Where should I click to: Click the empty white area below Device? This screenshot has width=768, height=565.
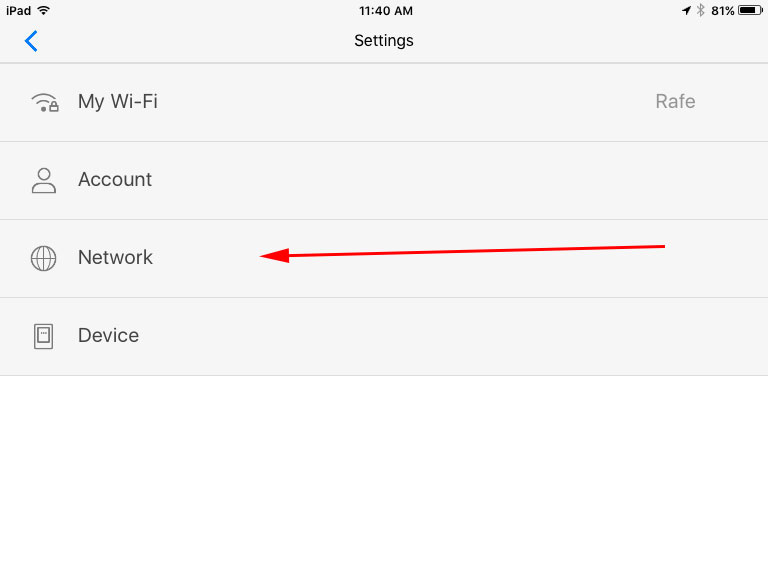click(384, 470)
